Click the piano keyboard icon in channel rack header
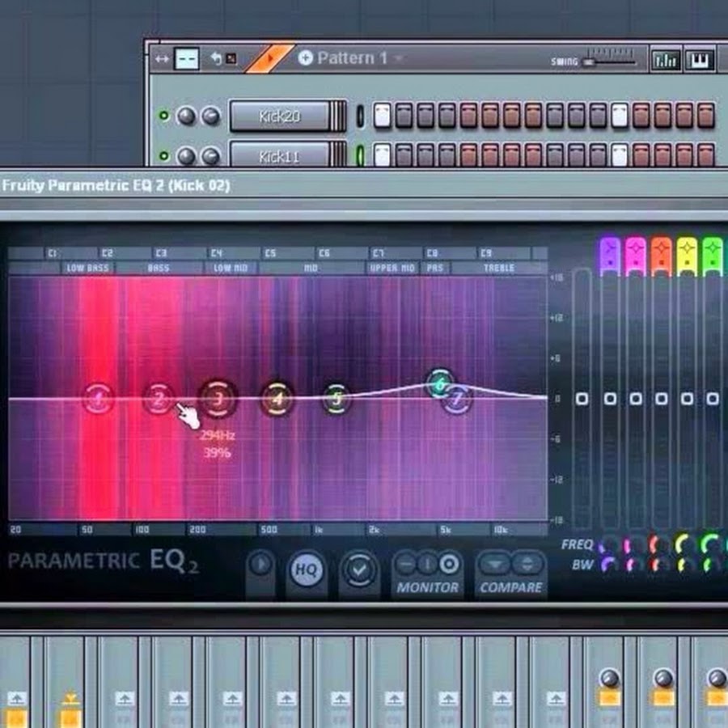Viewport: 728px width, 728px height. (700, 60)
